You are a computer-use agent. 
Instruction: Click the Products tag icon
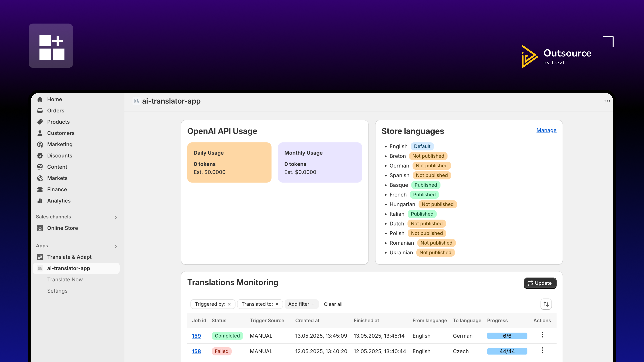tap(40, 122)
